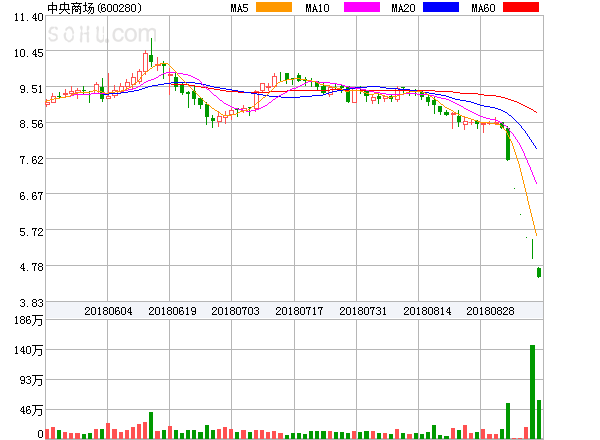Click the large green candle dropping to 7.62
Image resolution: width=600 pixels, height=440 pixels.
508,144
